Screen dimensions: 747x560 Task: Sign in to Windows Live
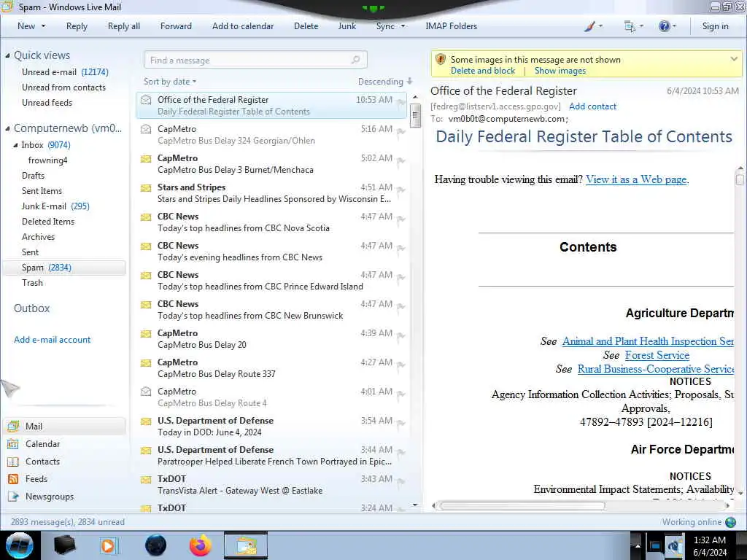tap(715, 26)
